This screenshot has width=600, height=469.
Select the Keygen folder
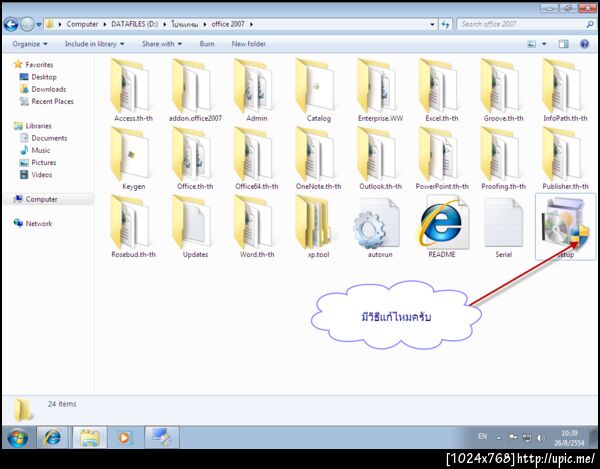click(x=133, y=159)
